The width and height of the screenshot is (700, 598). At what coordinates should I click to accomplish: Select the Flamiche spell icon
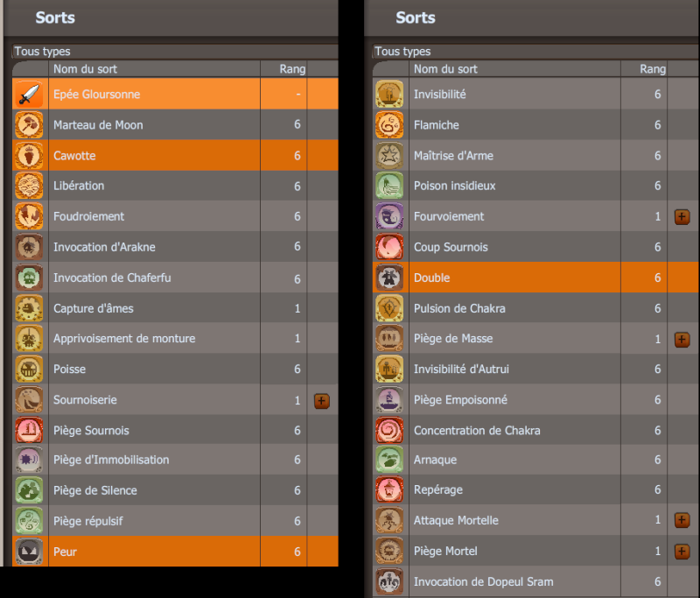pos(389,124)
